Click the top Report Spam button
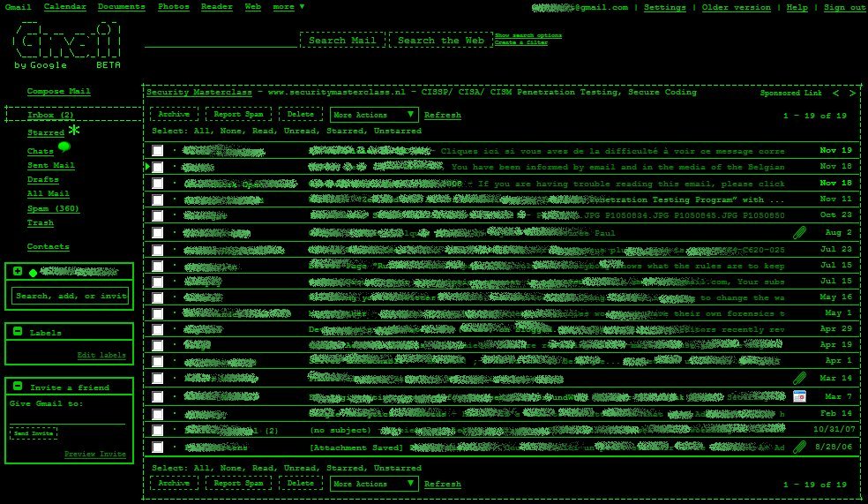 click(x=238, y=114)
